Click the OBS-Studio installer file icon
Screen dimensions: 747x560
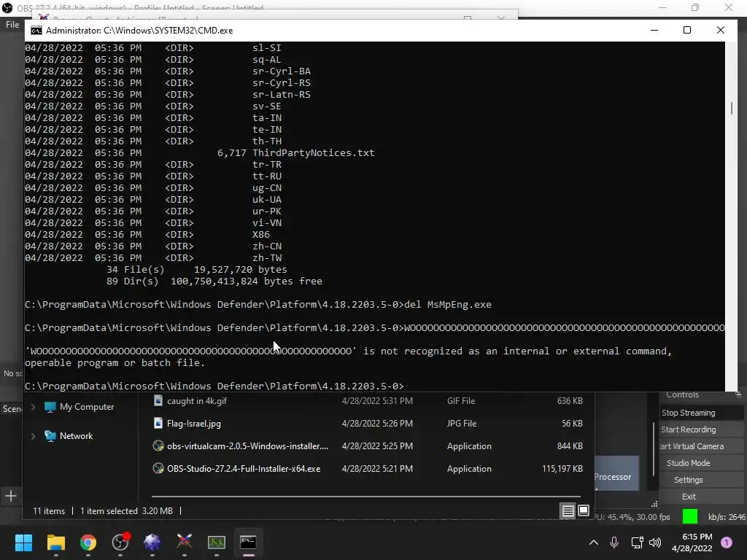pyautogui.click(x=158, y=469)
